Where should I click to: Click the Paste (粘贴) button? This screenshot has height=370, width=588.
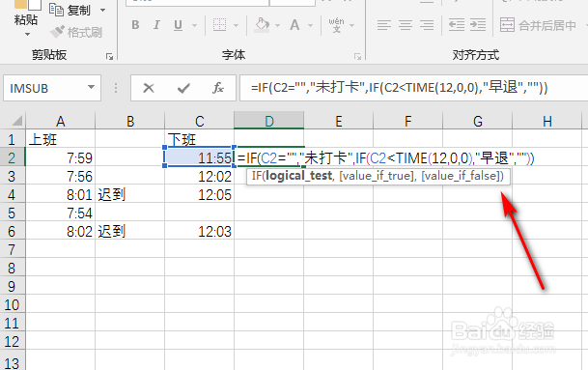26,14
